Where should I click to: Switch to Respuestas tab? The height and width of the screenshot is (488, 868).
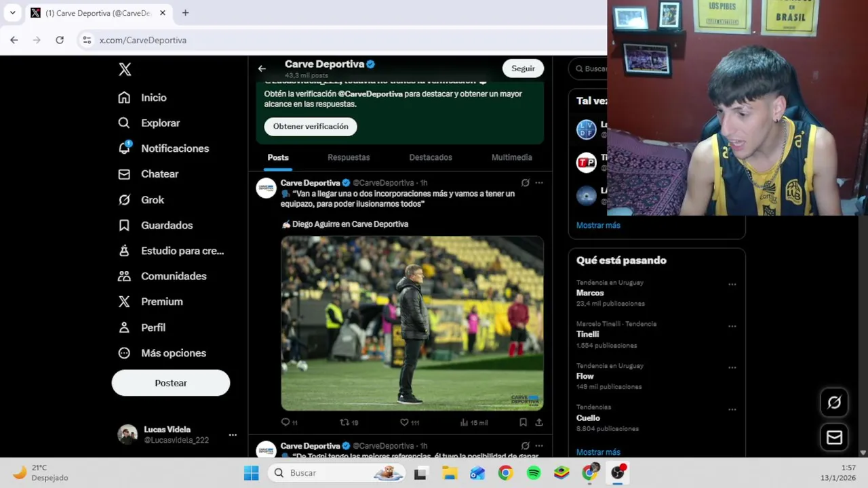(349, 157)
